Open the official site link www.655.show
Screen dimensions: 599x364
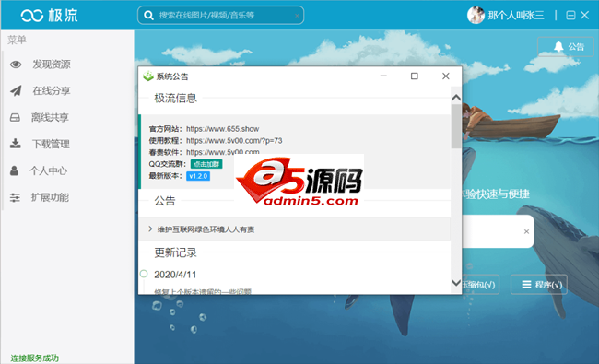tap(222, 129)
